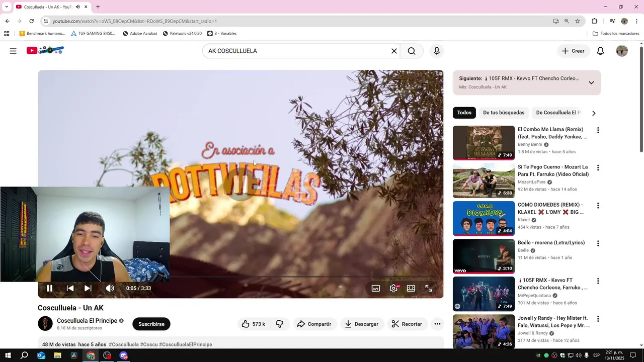Open options for Si Te Pego Cuerno

tap(598, 168)
